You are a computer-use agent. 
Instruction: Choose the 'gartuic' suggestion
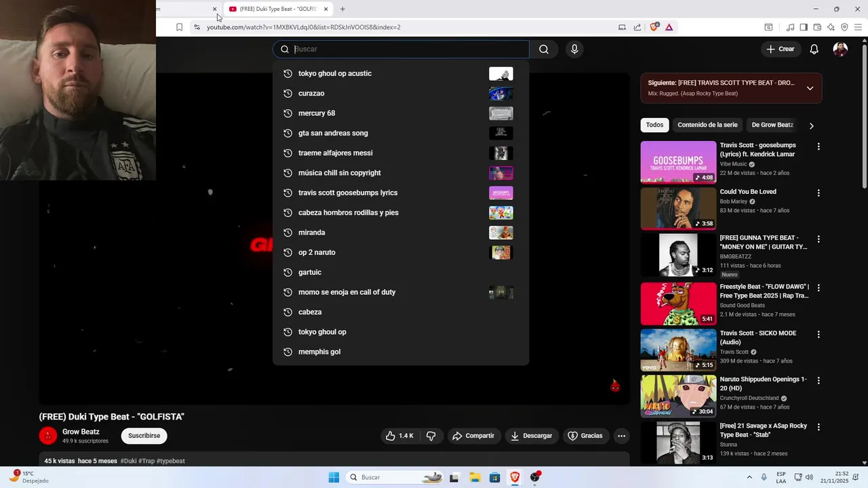tap(400, 272)
